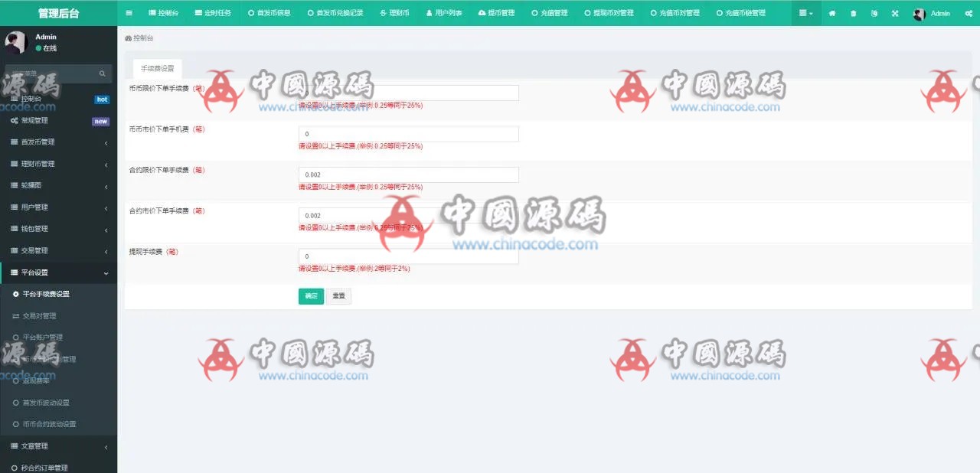This screenshot has width=980, height=473.
Task: Click the magnifier icon in the sidebar search box
Action: coord(102,73)
